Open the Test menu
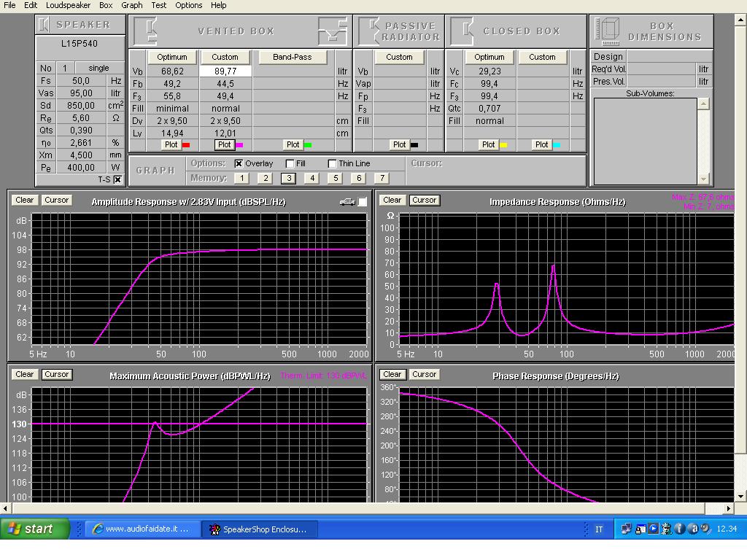Viewport: 747px width, 560px height. point(158,5)
